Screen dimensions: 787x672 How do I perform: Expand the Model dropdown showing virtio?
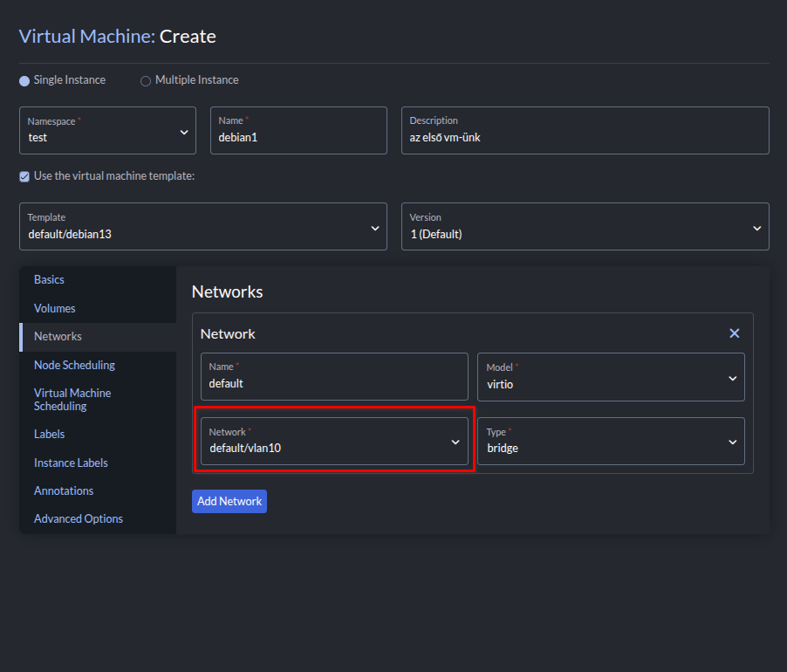click(611, 377)
